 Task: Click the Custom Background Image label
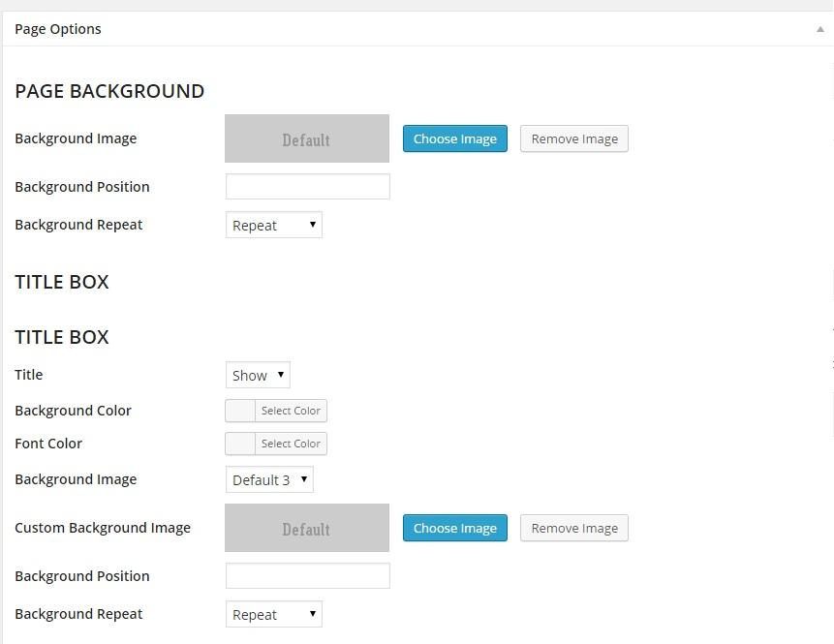pos(103,528)
